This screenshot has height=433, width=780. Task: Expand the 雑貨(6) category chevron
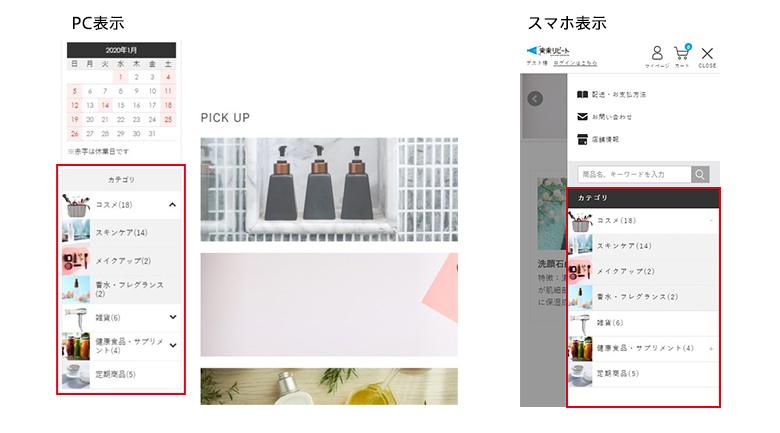click(x=173, y=317)
